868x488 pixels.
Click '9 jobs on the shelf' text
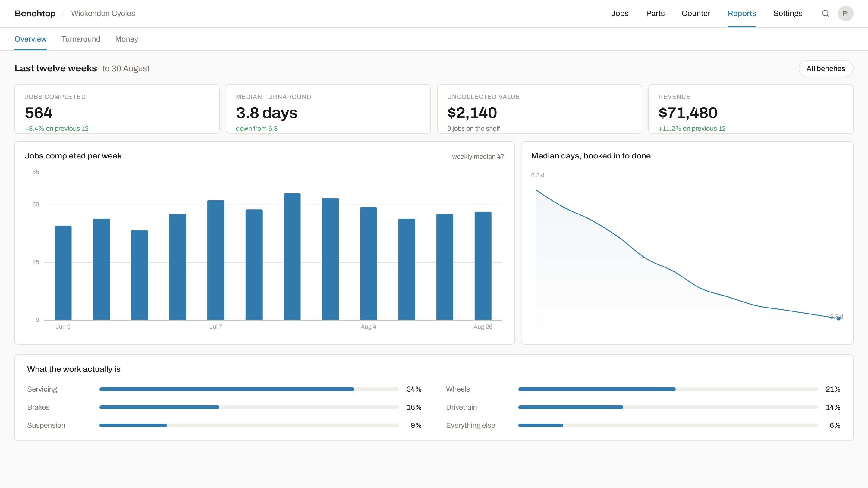pos(473,129)
